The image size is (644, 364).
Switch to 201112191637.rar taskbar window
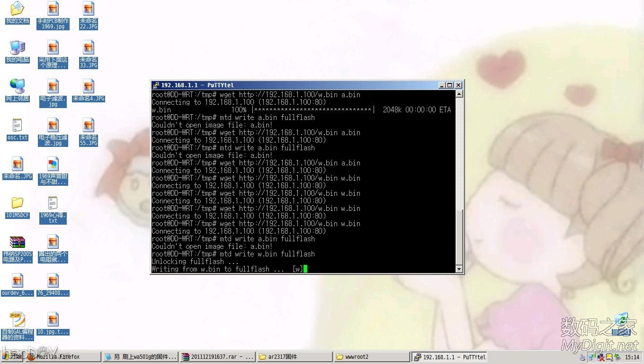pyautogui.click(x=217, y=357)
